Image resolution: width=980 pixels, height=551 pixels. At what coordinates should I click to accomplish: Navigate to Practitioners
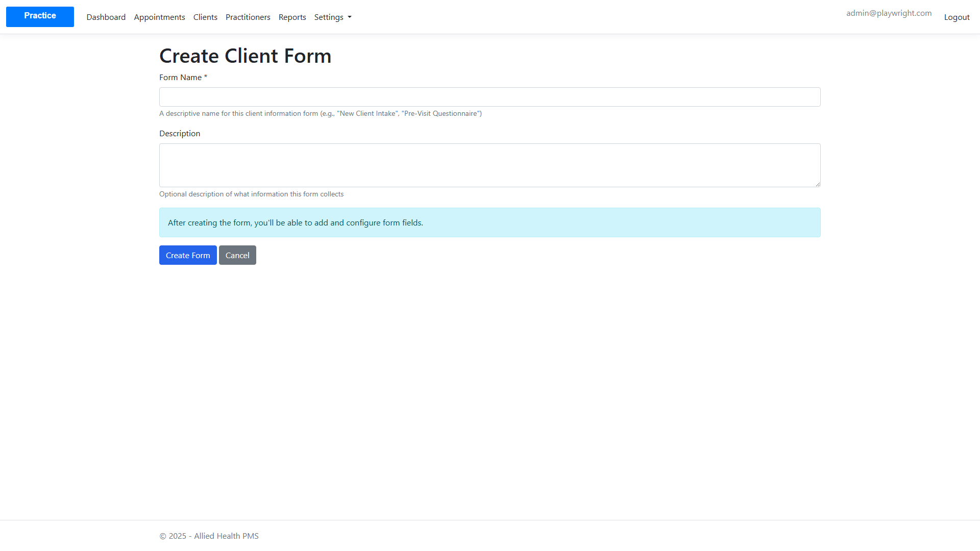click(248, 17)
